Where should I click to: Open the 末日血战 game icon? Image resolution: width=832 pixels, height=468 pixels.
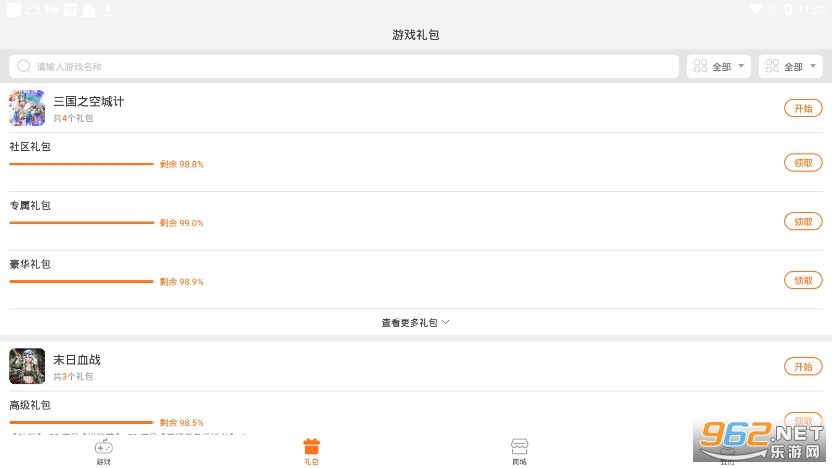coord(27,366)
